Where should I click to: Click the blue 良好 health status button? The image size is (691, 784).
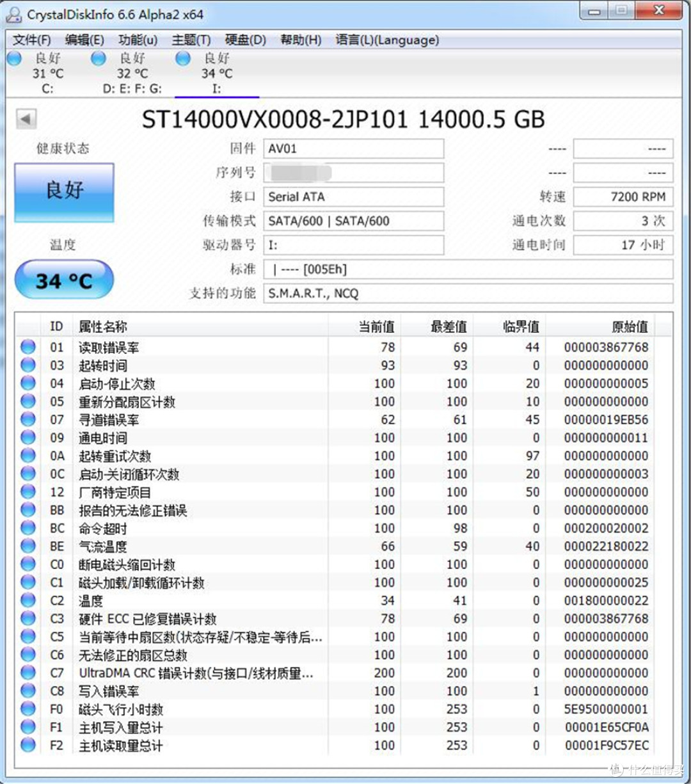point(64,191)
